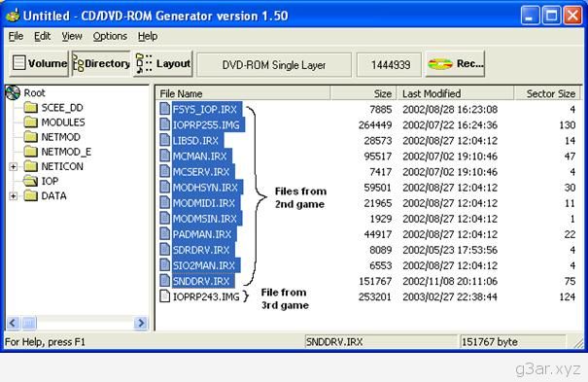Click the MODULES folder label
This screenshot has width=588, height=382.
pos(63,122)
